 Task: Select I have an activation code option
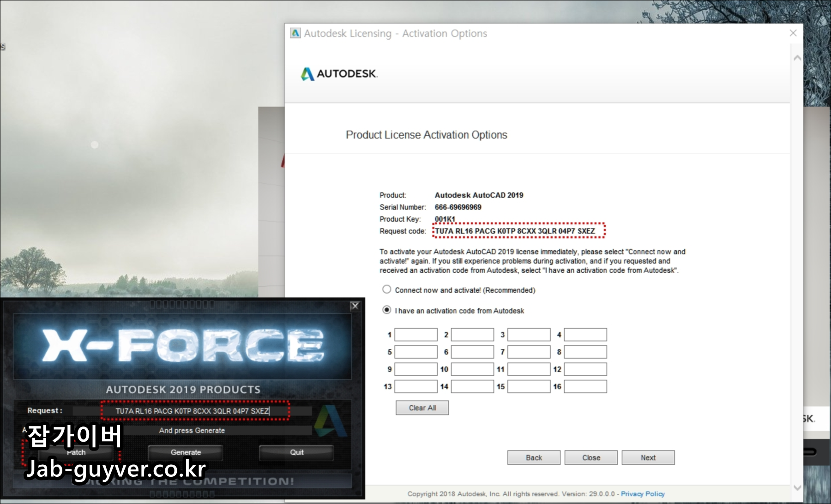[x=387, y=310]
